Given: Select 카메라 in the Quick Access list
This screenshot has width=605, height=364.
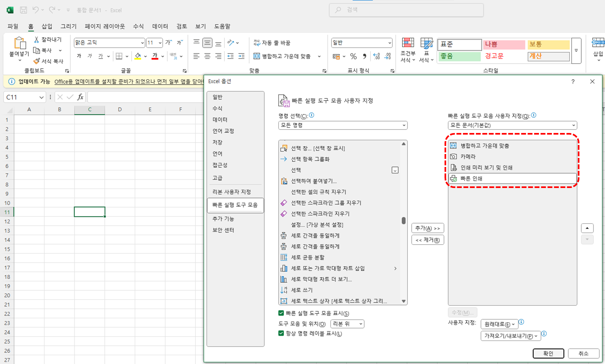Looking at the screenshot, I should (x=512, y=157).
